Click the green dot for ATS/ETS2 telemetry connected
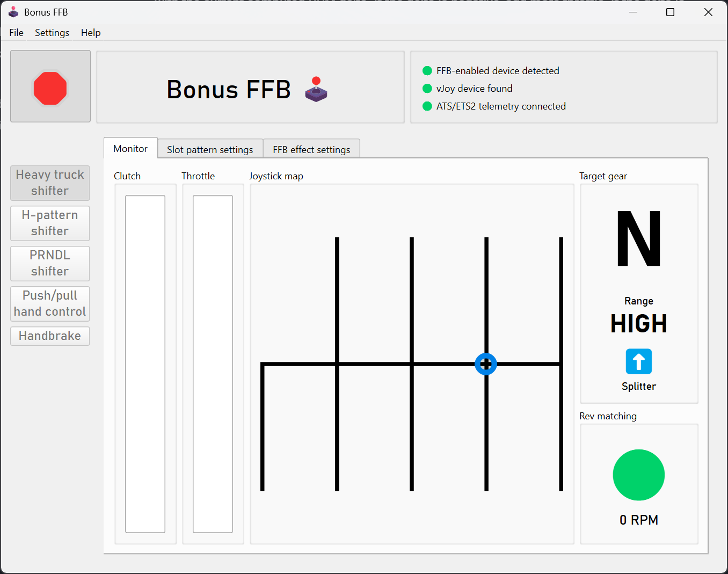Viewport: 728px width, 574px height. click(x=427, y=106)
